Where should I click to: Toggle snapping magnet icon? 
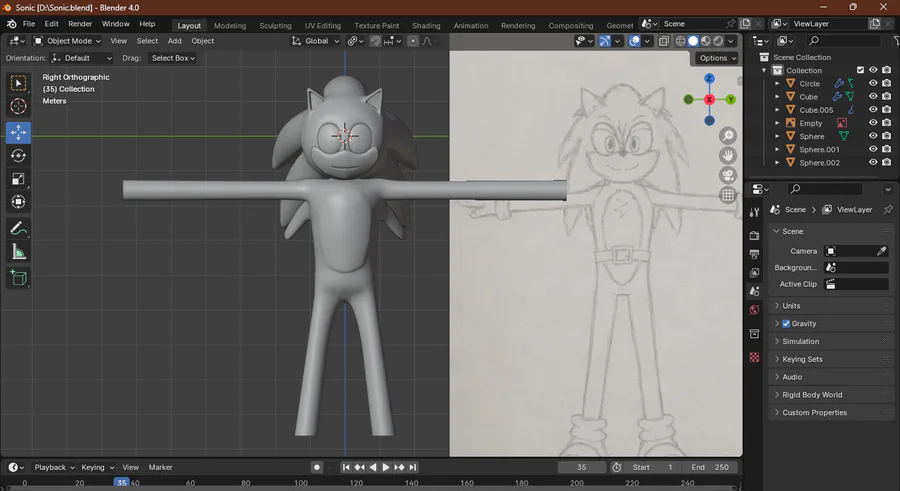[375, 41]
